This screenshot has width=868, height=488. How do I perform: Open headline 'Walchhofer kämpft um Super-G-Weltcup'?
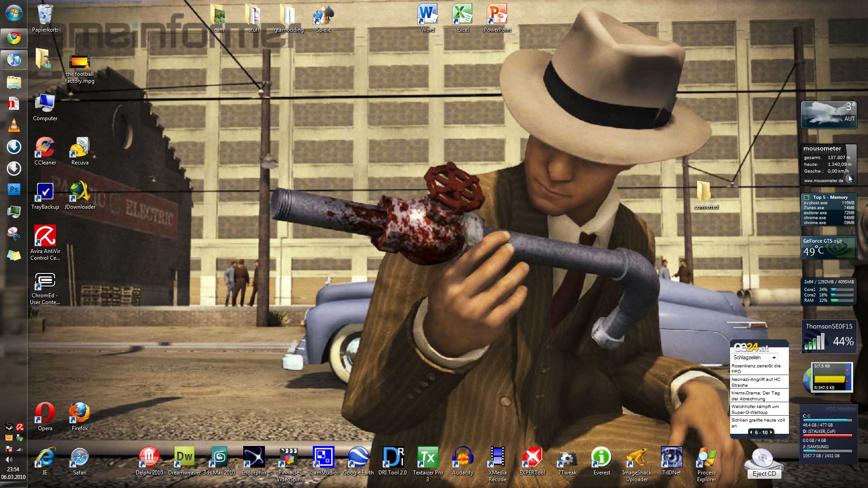tap(759, 409)
